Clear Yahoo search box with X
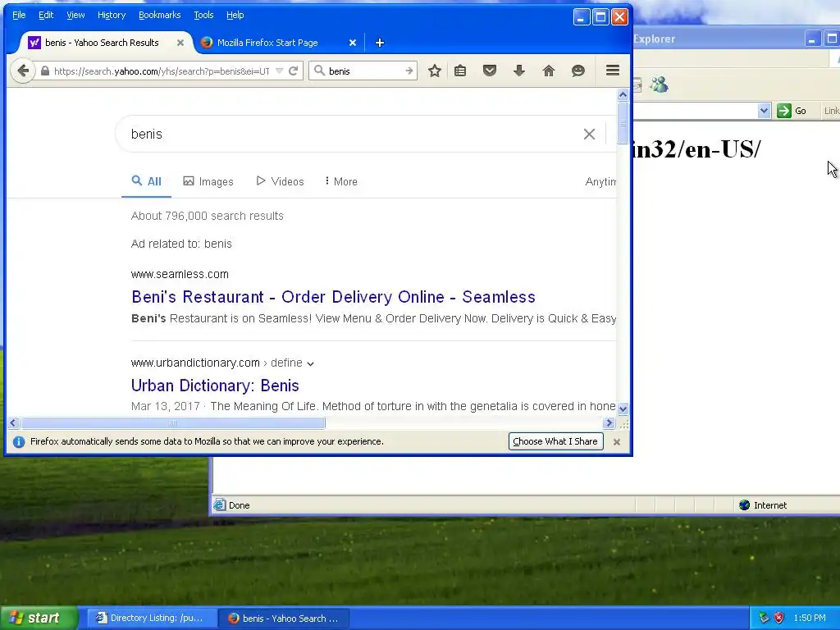The image size is (840, 630). [x=589, y=134]
